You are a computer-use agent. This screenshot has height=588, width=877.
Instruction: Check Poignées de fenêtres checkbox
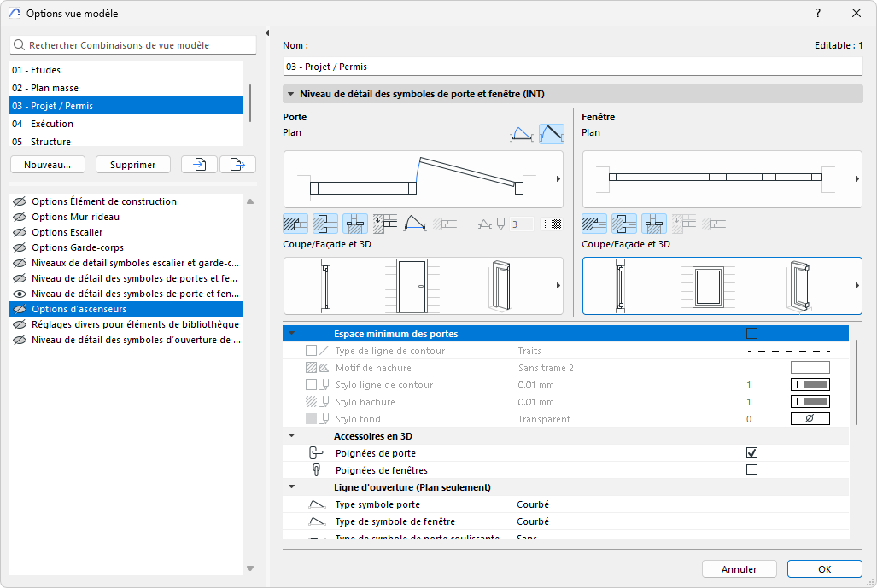[751, 470]
